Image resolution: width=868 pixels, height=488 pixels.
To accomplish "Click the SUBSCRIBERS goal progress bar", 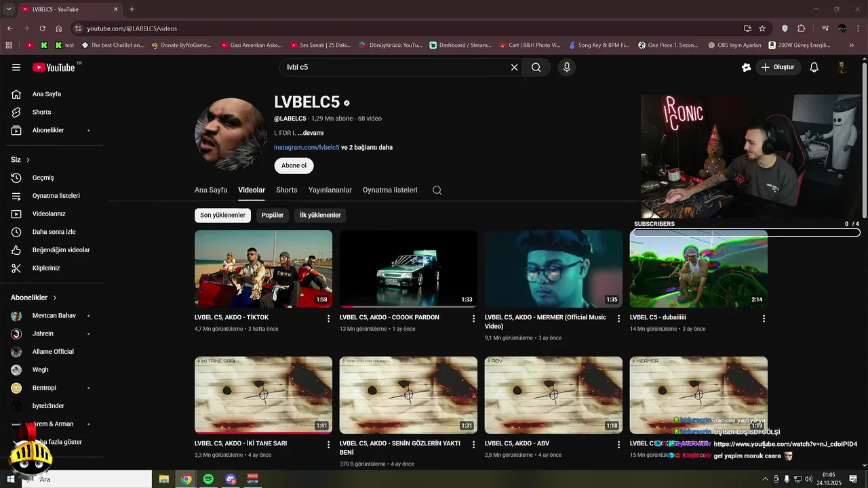I will (747, 232).
